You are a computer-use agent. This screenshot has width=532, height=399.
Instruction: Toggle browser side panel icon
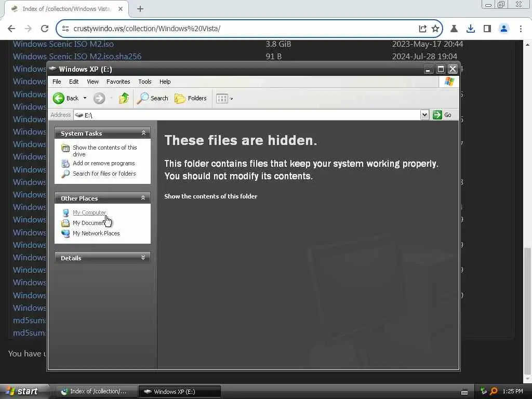487,29
